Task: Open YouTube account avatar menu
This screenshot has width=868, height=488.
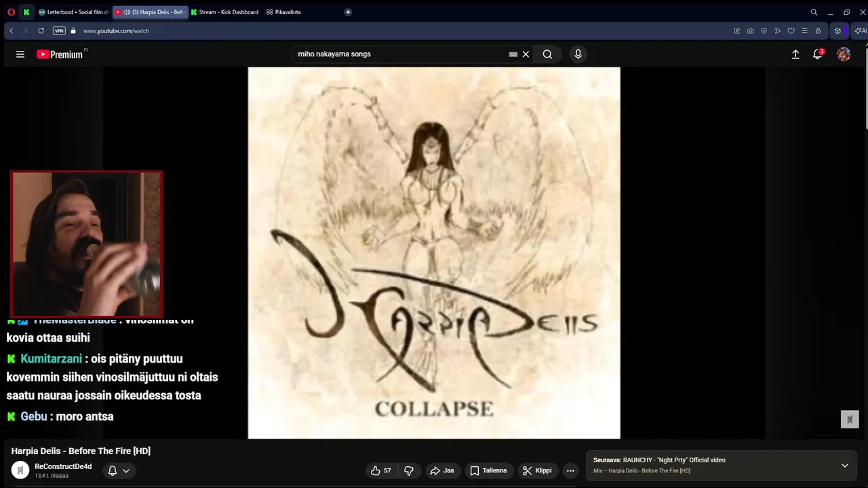Action: click(844, 54)
